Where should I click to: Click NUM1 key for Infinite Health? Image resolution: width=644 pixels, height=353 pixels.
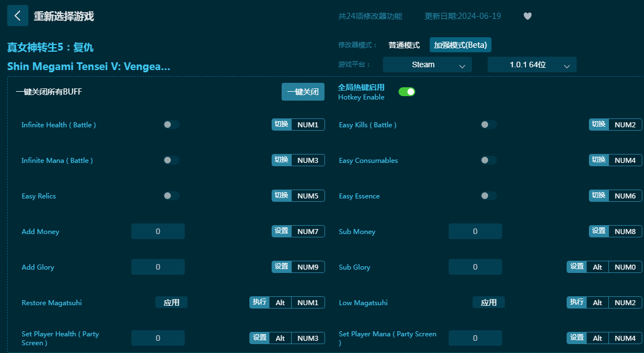click(308, 125)
